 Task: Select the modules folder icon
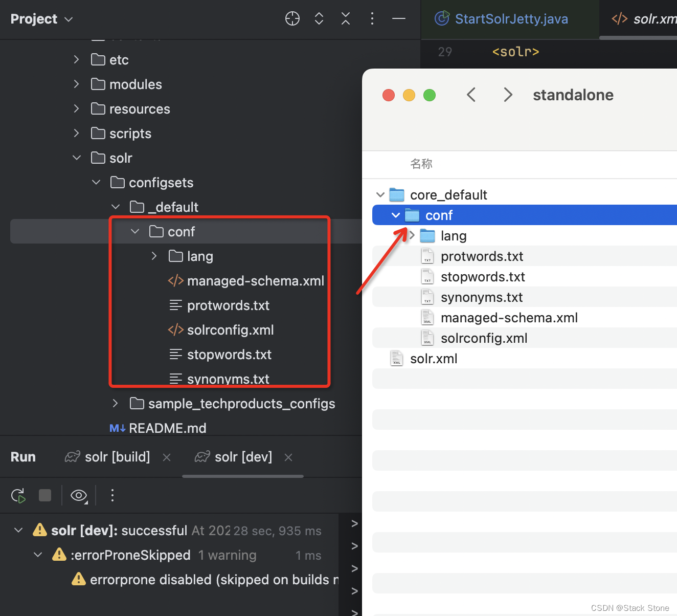click(98, 84)
